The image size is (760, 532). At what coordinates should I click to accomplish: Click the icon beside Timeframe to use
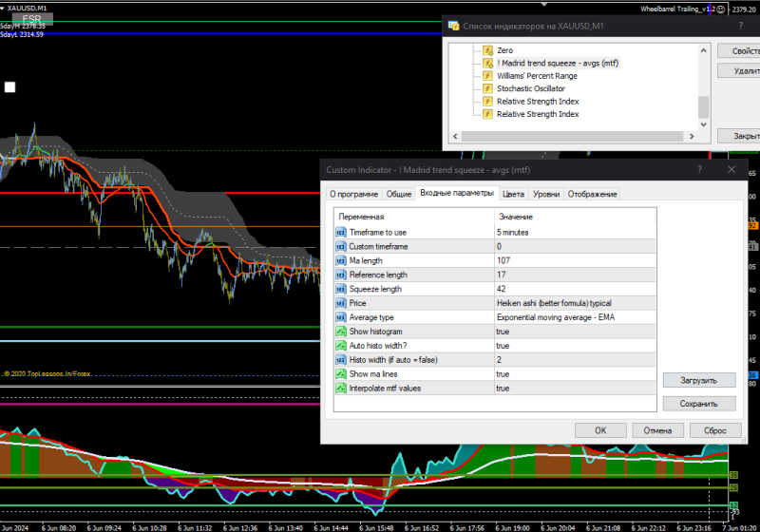341,232
